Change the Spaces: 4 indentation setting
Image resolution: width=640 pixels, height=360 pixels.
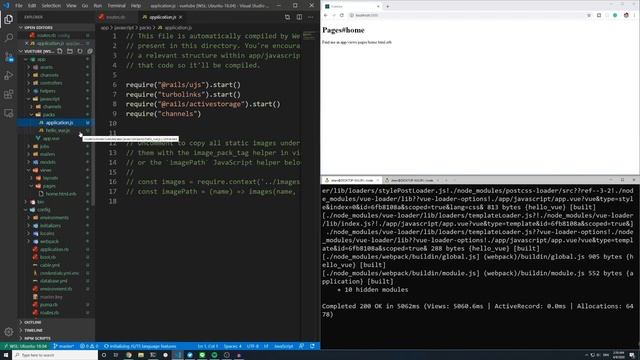pyautogui.click(x=232, y=346)
